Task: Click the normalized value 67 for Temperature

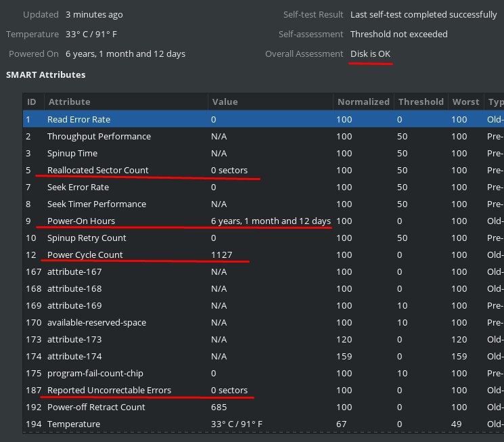Action: [x=342, y=424]
